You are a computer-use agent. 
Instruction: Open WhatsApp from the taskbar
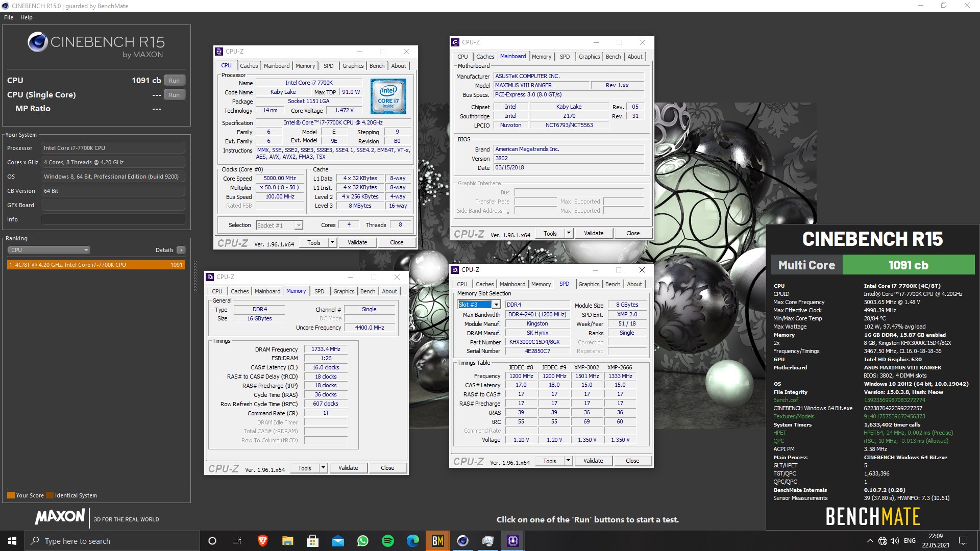[362, 541]
